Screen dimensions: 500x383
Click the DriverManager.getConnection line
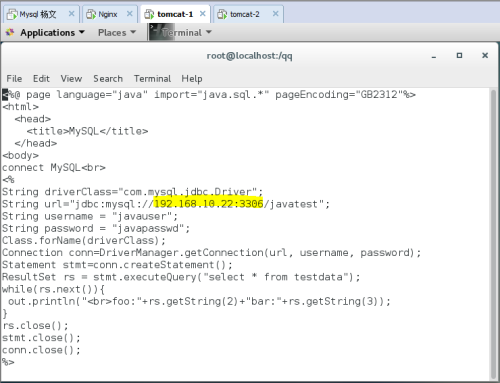[212, 253]
